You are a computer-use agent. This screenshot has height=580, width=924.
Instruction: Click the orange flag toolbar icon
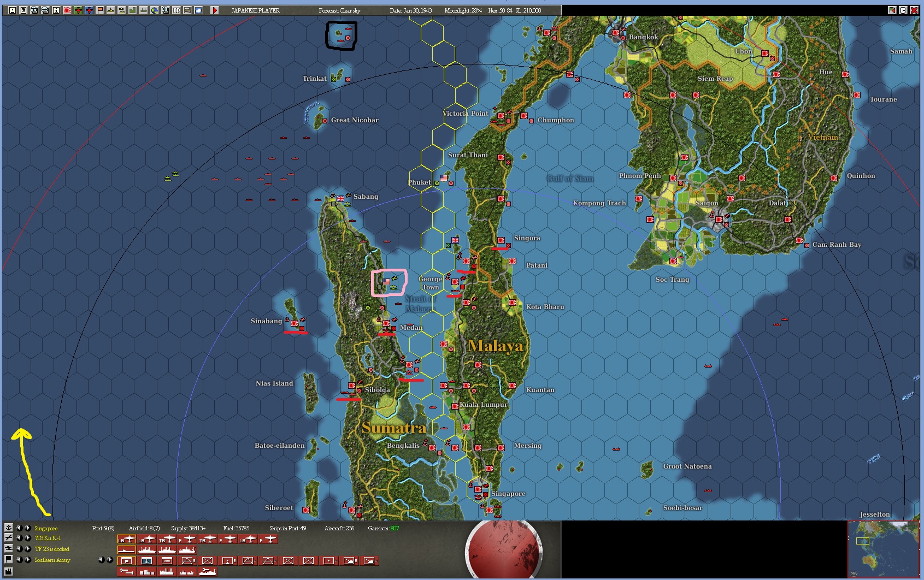tap(100, 10)
